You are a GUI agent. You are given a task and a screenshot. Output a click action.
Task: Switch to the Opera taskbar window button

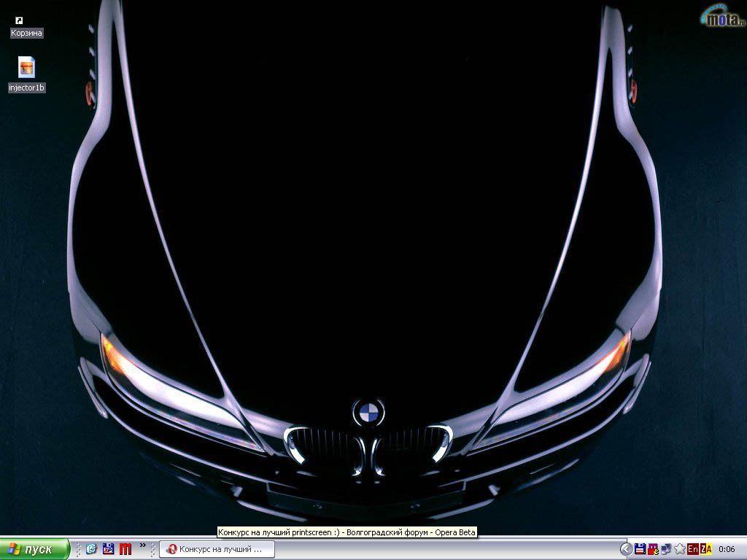coord(217,549)
